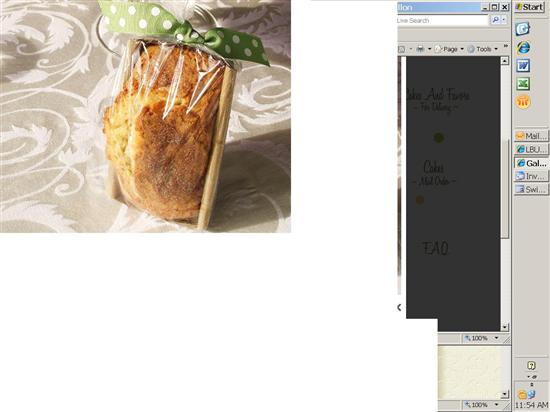Open the Page menu

pos(449,49)
